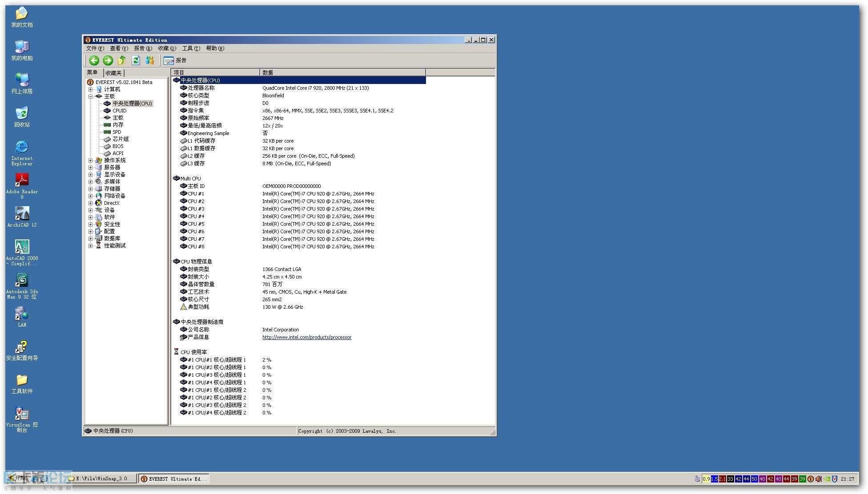Click the Up folder toolbar icon
Image resolution: width=868 pixels, height=494 pixels.
click(122, 60)
